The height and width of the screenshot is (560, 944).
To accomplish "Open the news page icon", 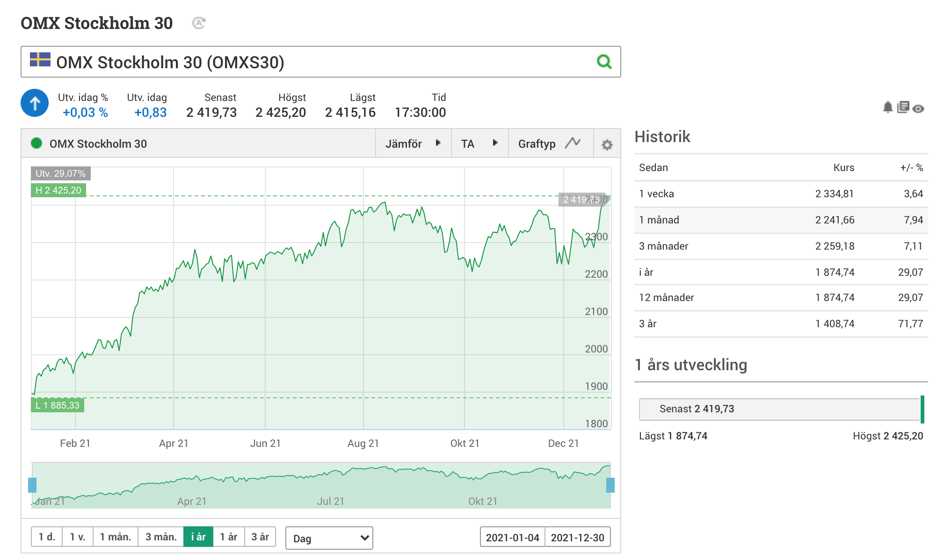I will click(x=903, y=107).
